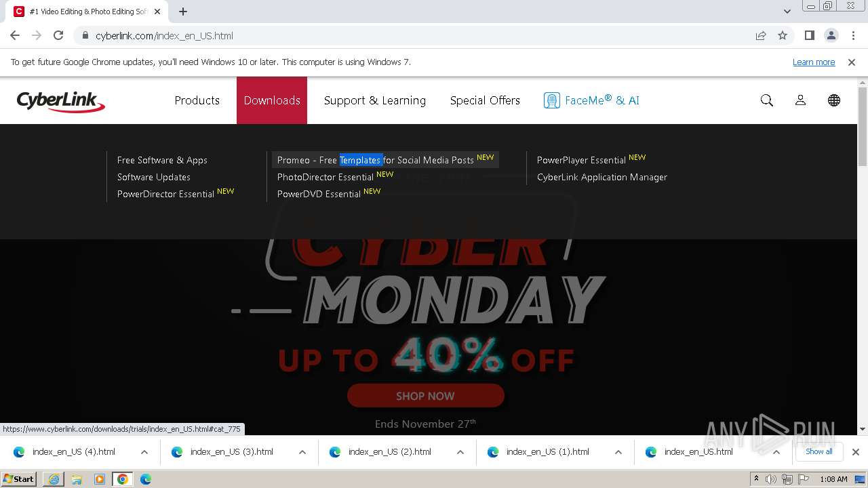
Task: Open Free Software & Apps link
Action: [x=162, y=160]
